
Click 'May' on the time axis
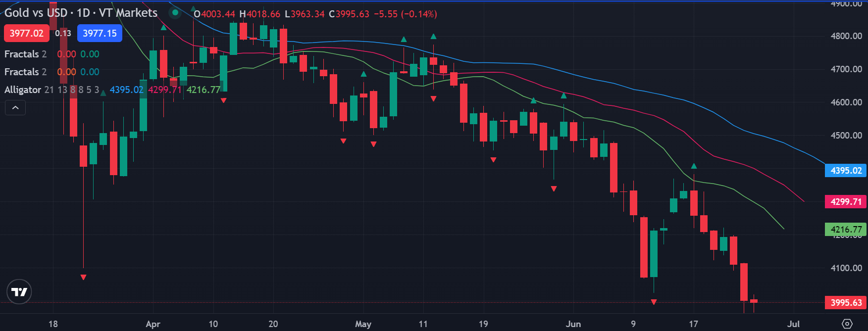(x=363, y=324)
